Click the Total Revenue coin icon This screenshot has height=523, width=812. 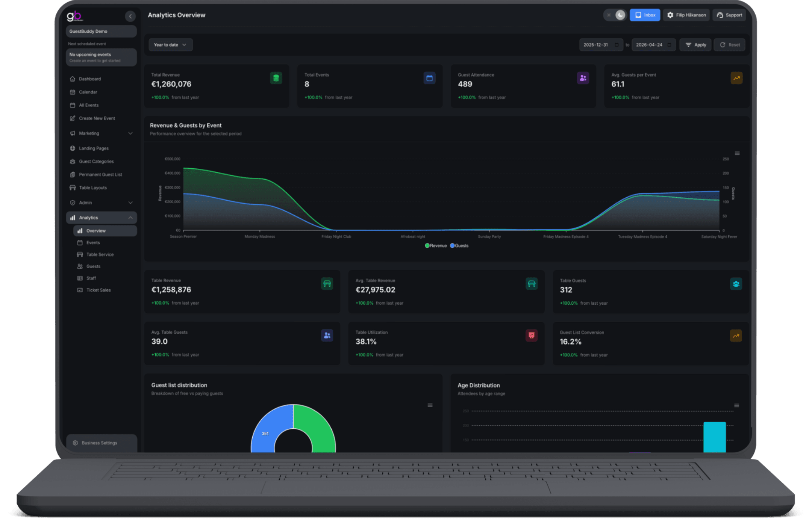[276, 78]
